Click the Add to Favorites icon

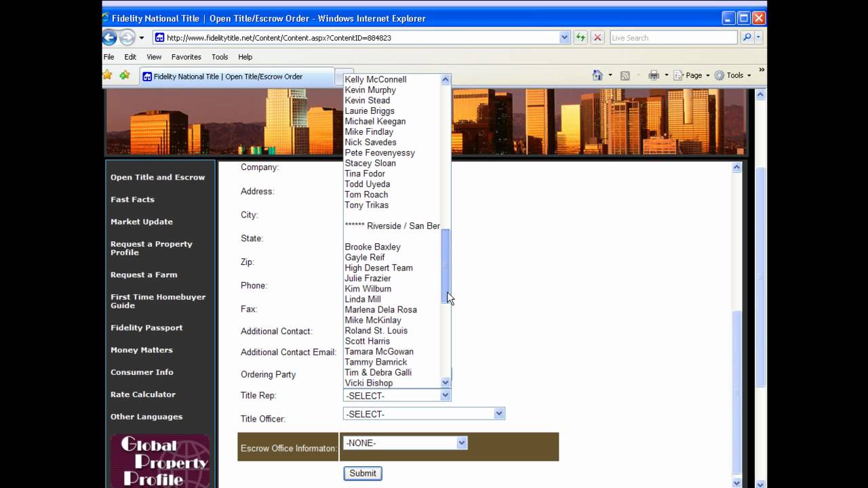125,75
